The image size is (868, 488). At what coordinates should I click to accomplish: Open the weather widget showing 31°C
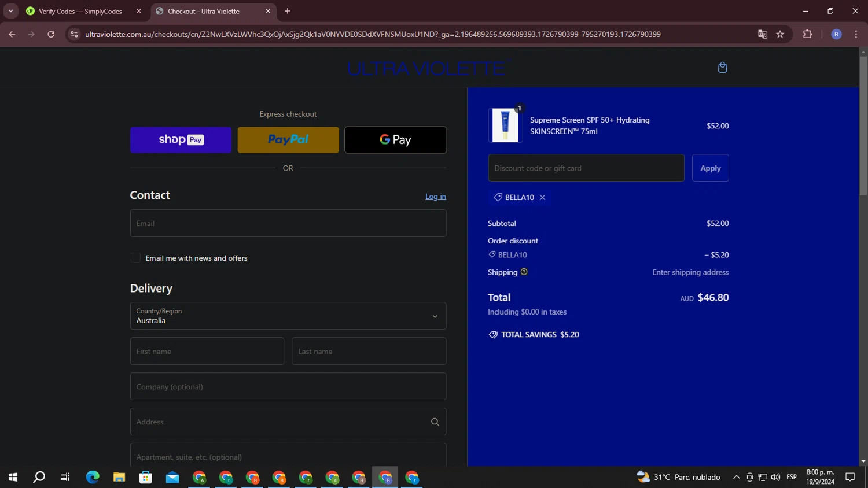click(678, 477)
